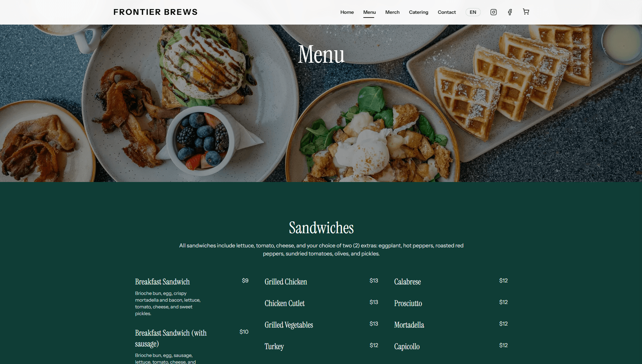
Task: Open the EN language selector
Action: (x=473, y=12)
